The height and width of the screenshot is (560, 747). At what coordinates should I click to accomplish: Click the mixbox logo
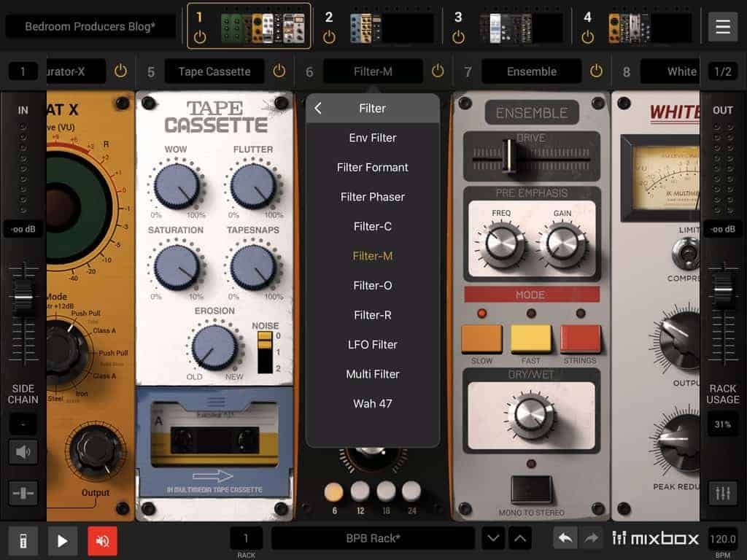tap(655, 539)
